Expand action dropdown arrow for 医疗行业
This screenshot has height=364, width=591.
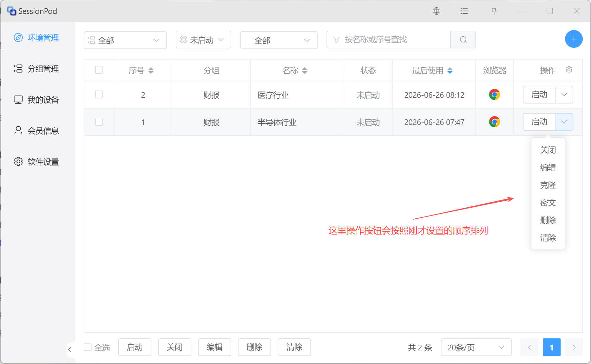(x=564, y=95)
